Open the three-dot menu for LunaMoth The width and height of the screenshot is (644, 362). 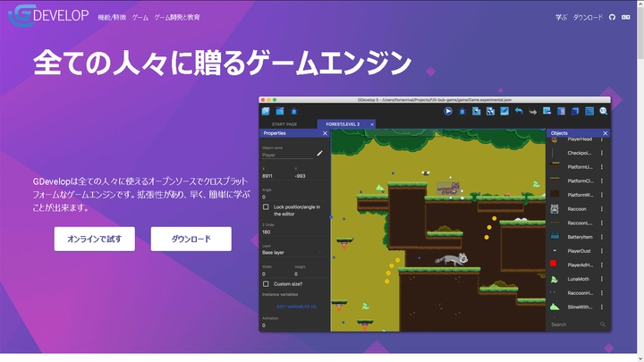point(602,279)
